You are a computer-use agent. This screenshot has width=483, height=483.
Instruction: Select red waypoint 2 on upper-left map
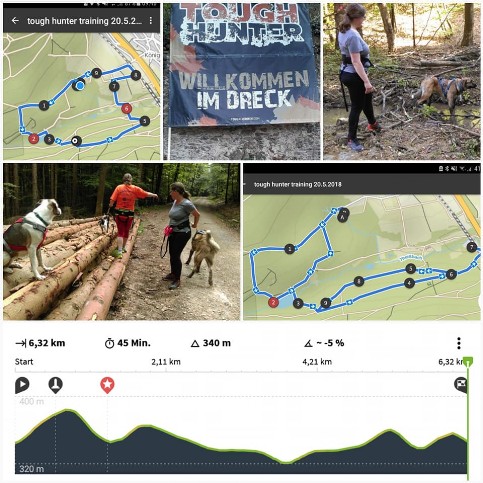click(x=33, y=138)
